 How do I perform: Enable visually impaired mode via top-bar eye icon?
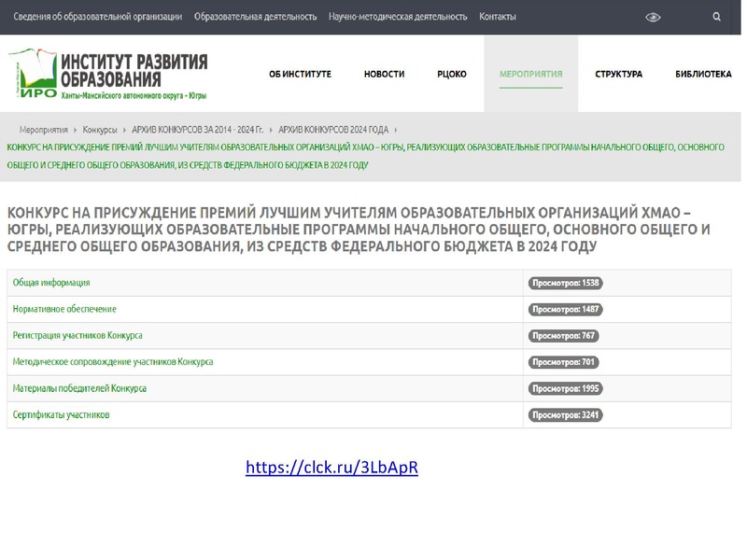tap(652, 16)
